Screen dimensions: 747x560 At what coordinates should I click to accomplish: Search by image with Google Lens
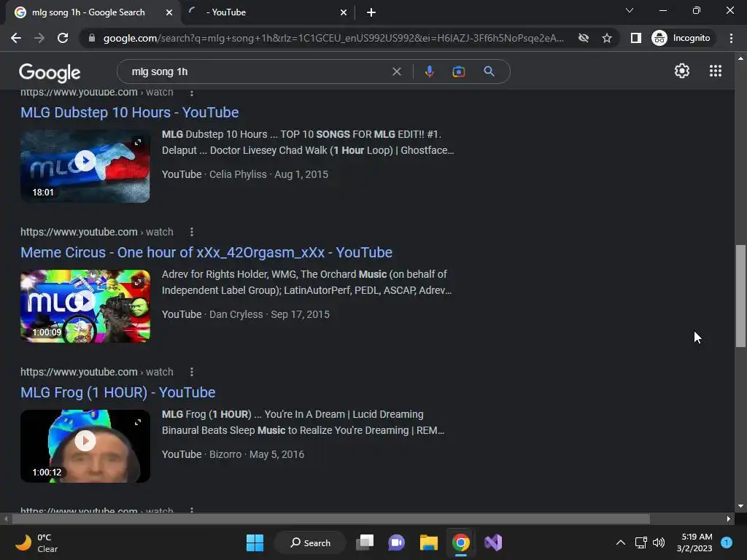pos(458,72)
